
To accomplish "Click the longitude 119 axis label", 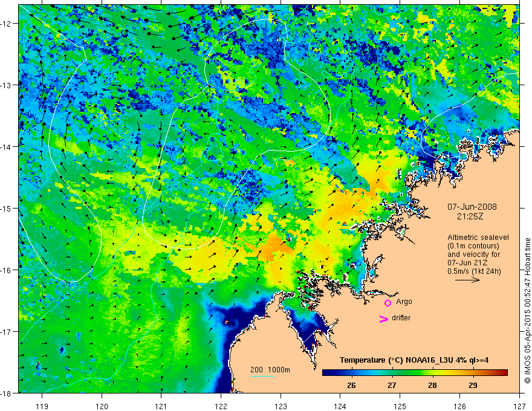I will 42,406.
